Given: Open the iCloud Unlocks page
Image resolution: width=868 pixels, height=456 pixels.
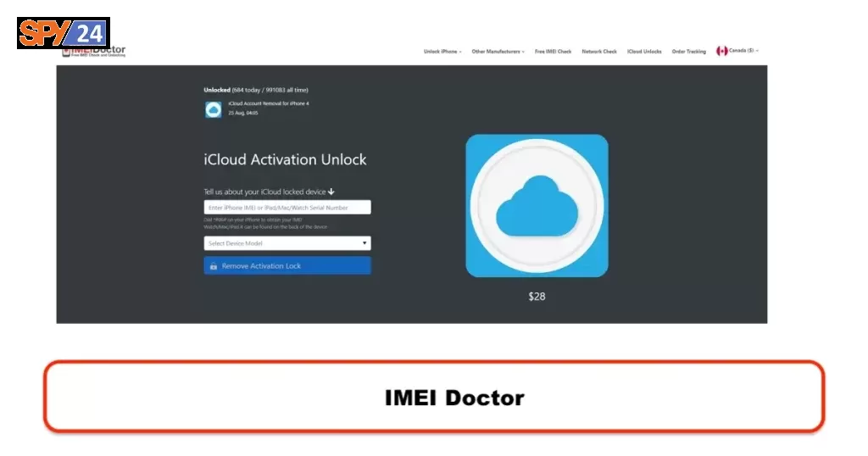Looking at the screenshot, I should [644, 52].
